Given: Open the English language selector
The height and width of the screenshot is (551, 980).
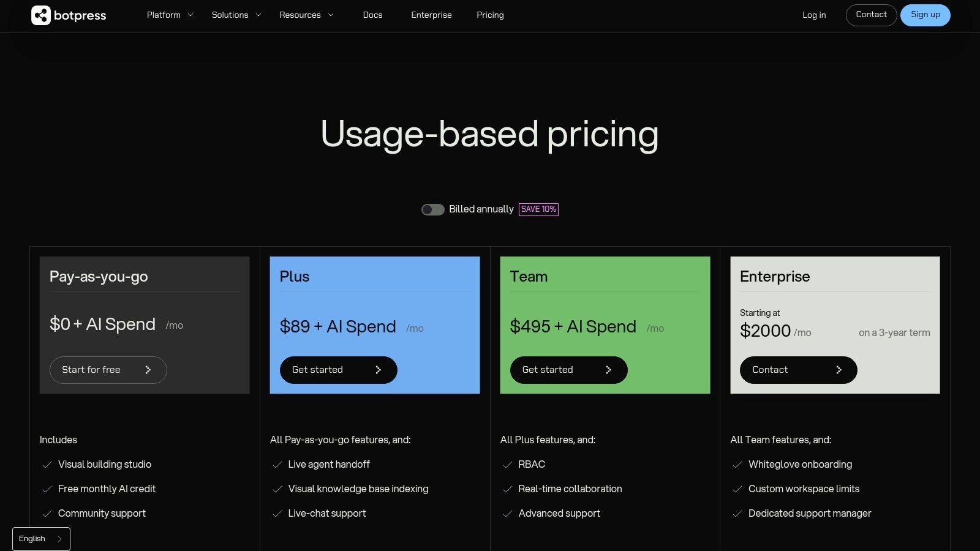Looking at the screenshot, I should 41,539.
